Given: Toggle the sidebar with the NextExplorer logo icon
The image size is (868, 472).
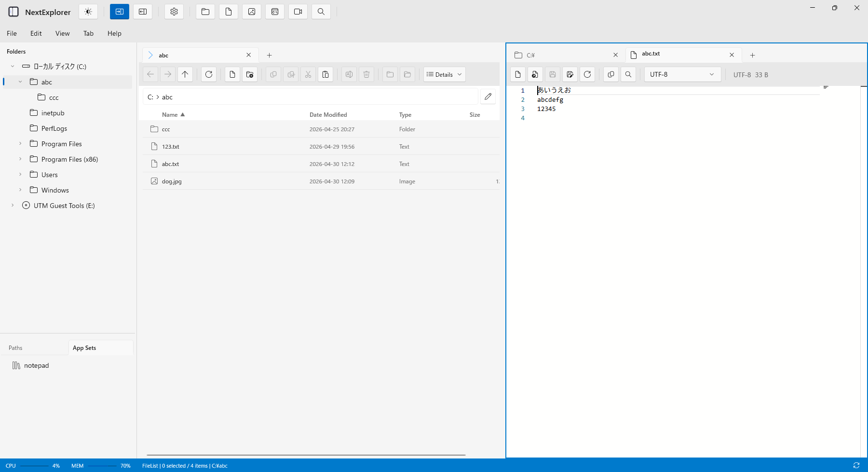Looking at the screenshot, I should pyautogui.click(x=14, y=12).
